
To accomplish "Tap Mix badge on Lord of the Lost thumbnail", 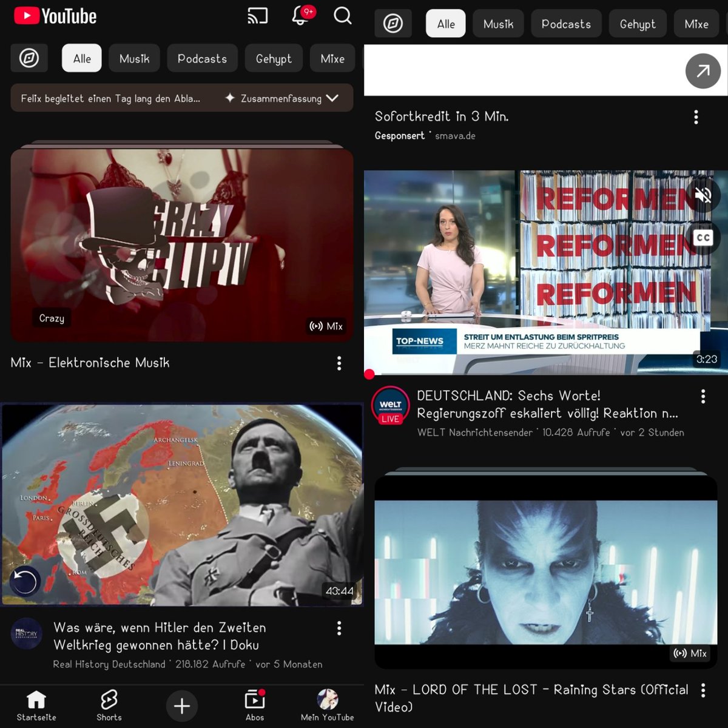I will tap(690, 653).
